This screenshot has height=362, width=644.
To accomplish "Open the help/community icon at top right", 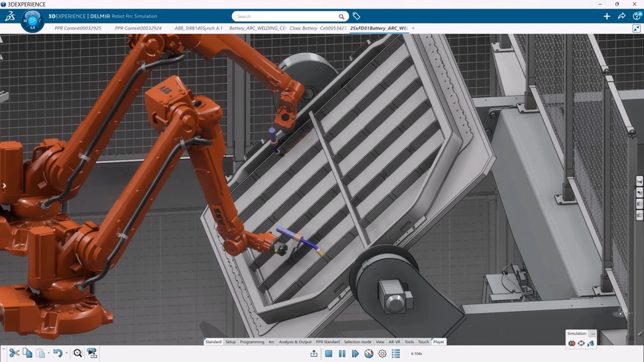I will point(637,16).
